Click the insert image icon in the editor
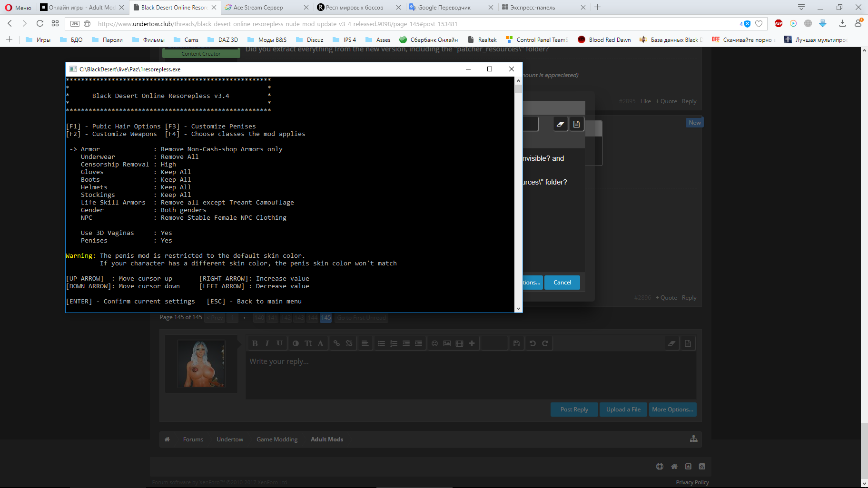The image size is (868, 488). click(447, 343)
